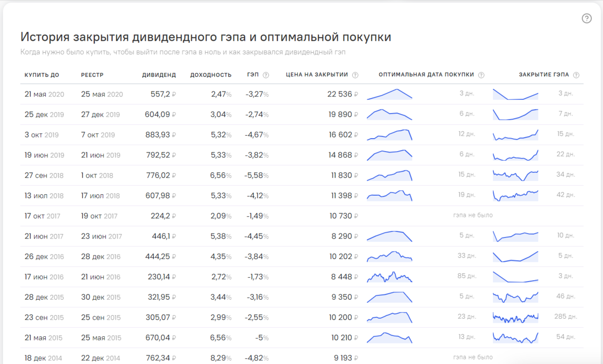This screenshot has height=364, width=603.
Task: Select yield value 3,04%
Action: pyautogui.click(x=221, y=114)
